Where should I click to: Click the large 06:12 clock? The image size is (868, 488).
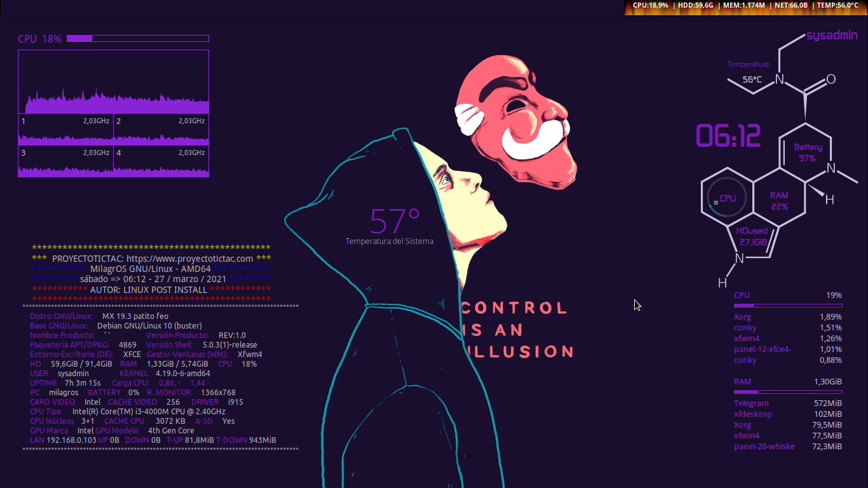[x=728, y=136]
